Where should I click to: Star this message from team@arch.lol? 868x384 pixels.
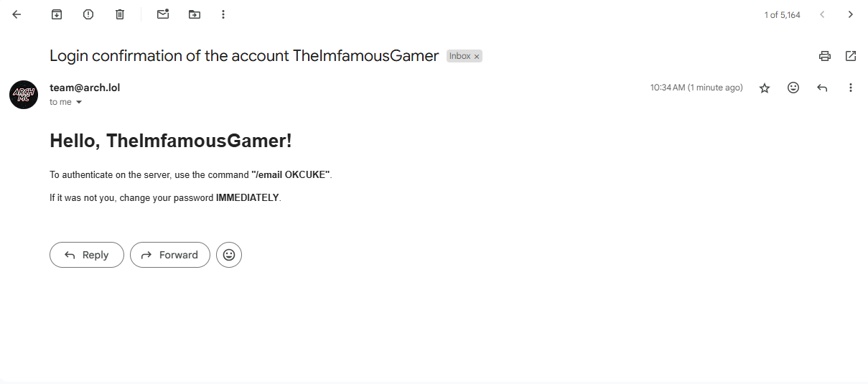click(765, 88)
